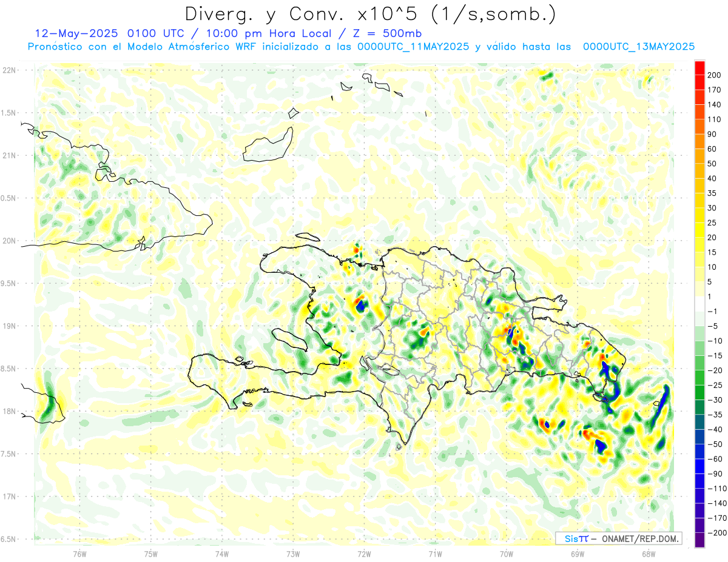Click the colorbar value label 170

714,90
